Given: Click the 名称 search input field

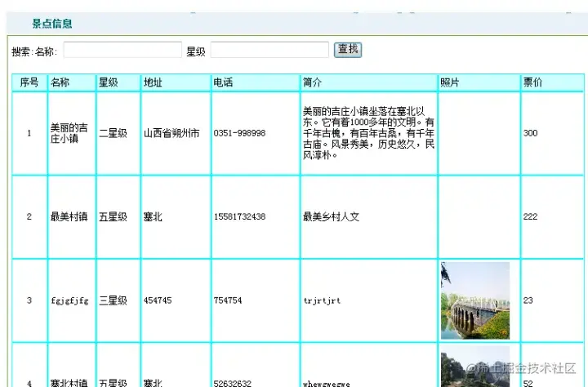Looking at the screenshot, I should coord(122,50).
